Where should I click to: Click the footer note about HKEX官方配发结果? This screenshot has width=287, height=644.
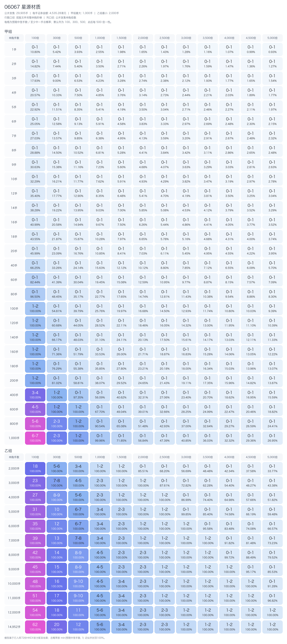[x=55, y=638]
